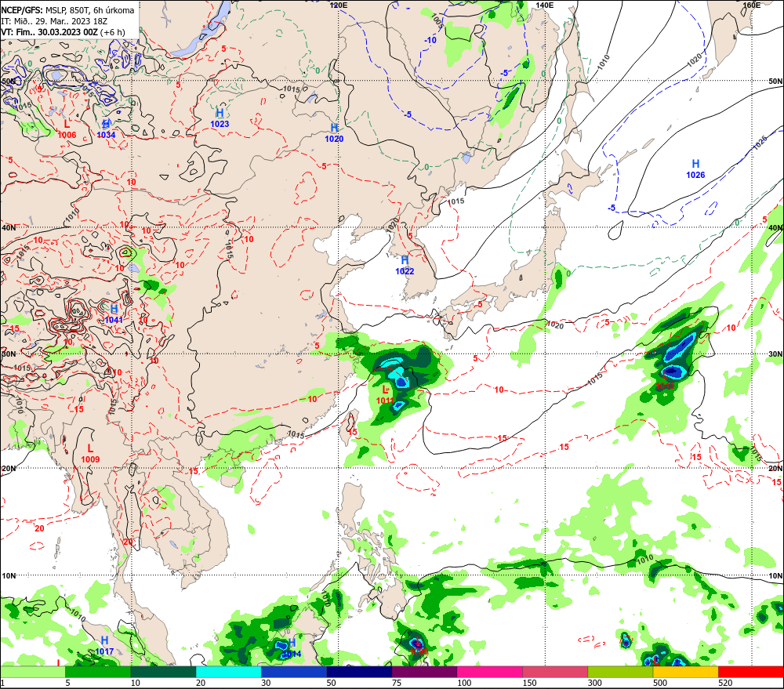Select the olive 300–500 legend swatch

(x=620, y=672)
